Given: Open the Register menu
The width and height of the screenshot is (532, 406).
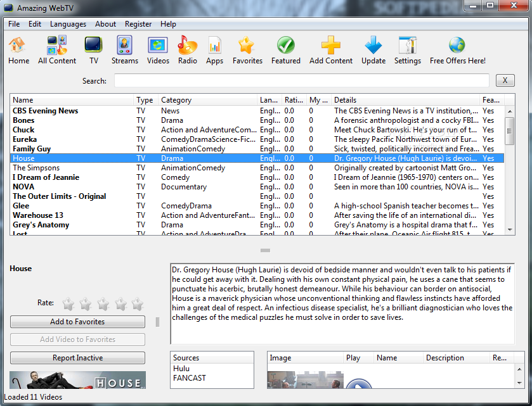Looking at the screenshot, I should pos(138,24).
